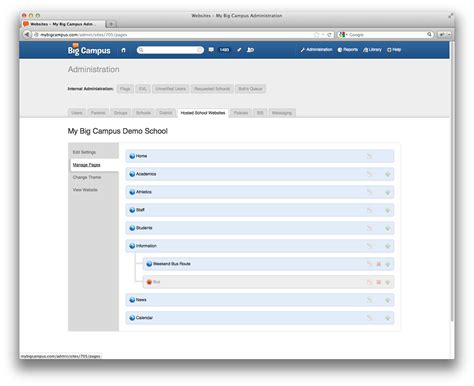Screen dimensions: 474x386
Task: Click the Big Campus search field
Action: pos(170,50)
